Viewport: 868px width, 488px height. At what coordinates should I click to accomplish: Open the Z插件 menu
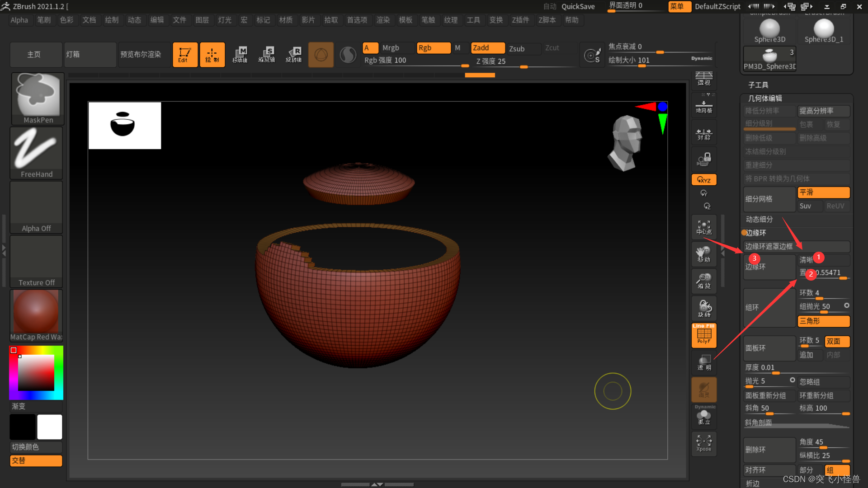click(520, 20)
